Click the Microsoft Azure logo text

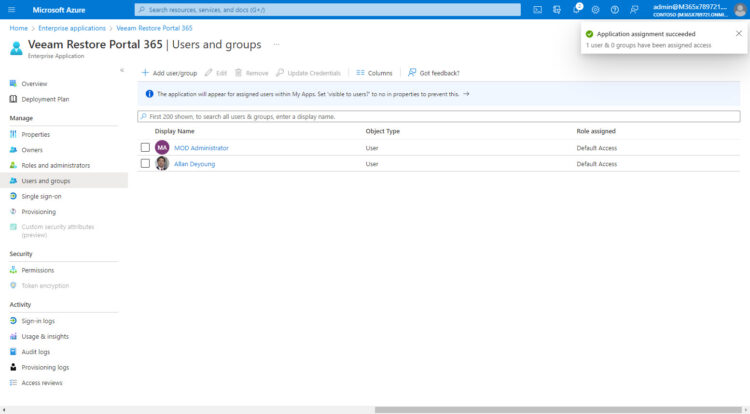click(x=59, y=10)
